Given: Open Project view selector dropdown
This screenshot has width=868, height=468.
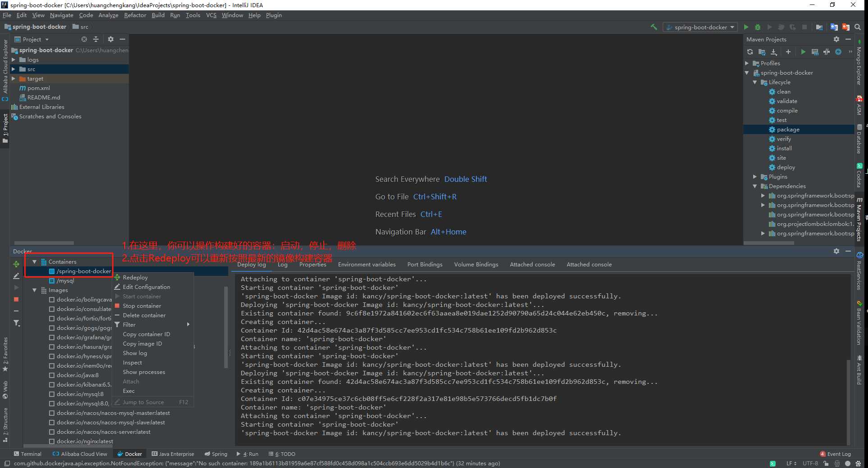Looking at the screenshot, I should (x=32, y=39).
